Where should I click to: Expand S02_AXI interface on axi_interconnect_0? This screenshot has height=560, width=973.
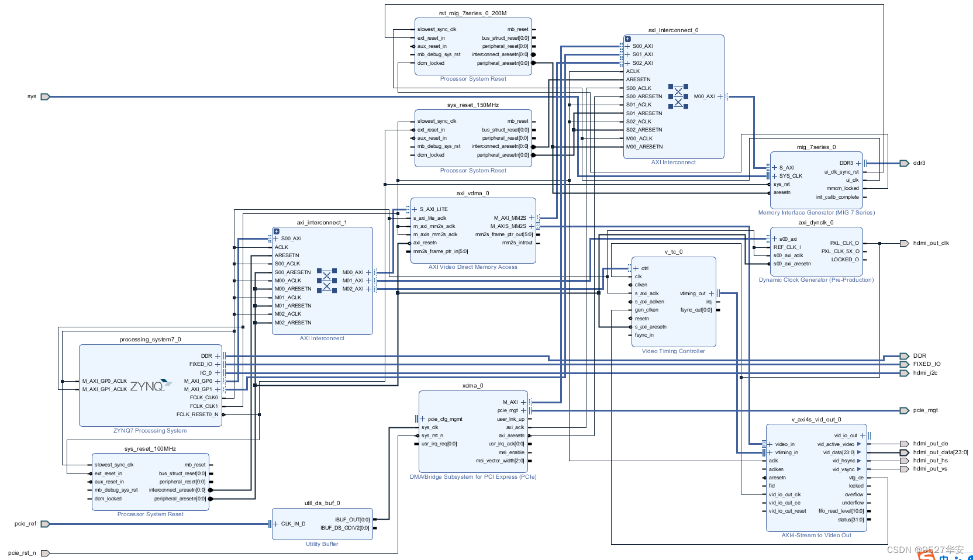[x=627, y=63]
